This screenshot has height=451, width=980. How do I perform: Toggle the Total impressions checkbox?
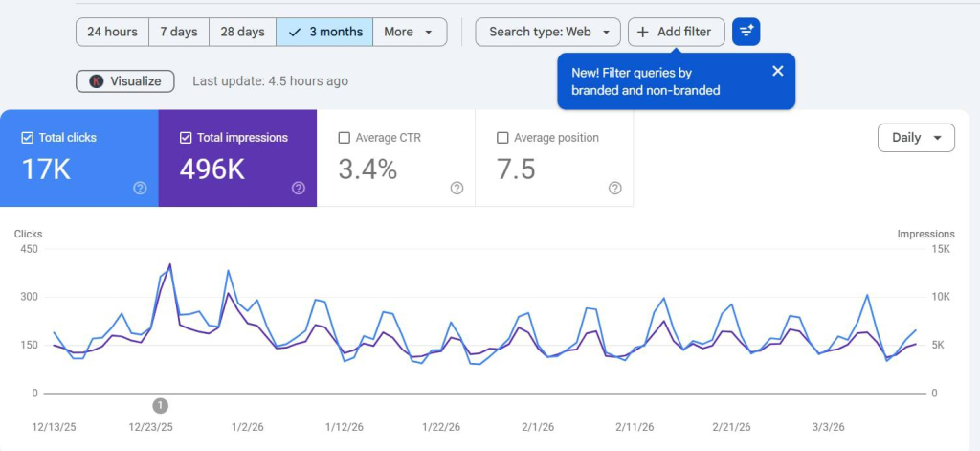tap(186, 138)
